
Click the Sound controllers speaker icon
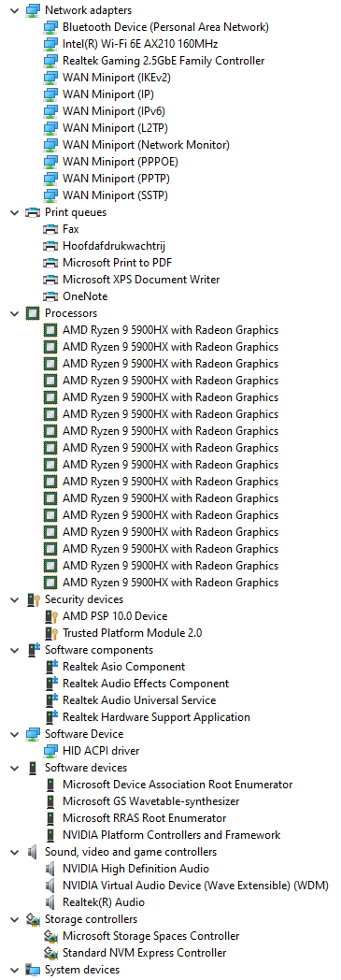coord(33,852)
